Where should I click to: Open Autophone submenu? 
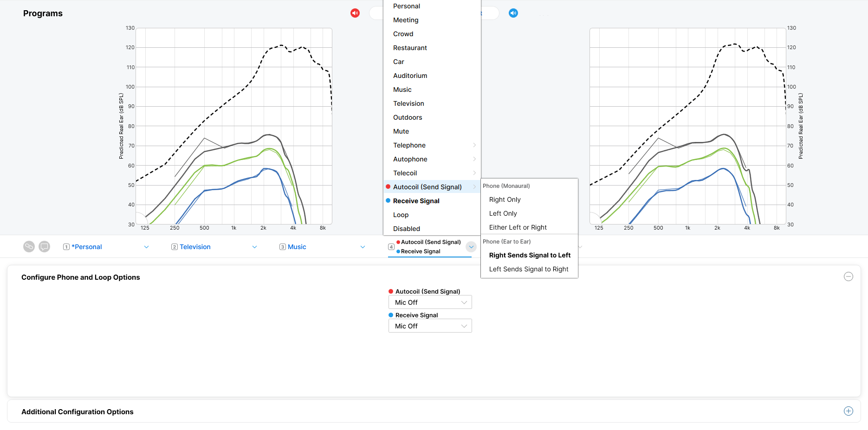click(432, 159)
